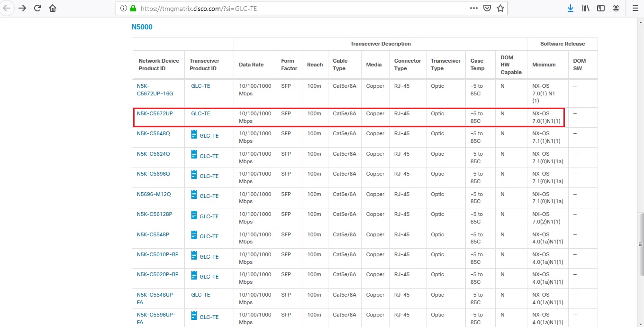The image size is (644, 327).
Task: Toggle content blocking via the shield
Action: pos(487,8)
